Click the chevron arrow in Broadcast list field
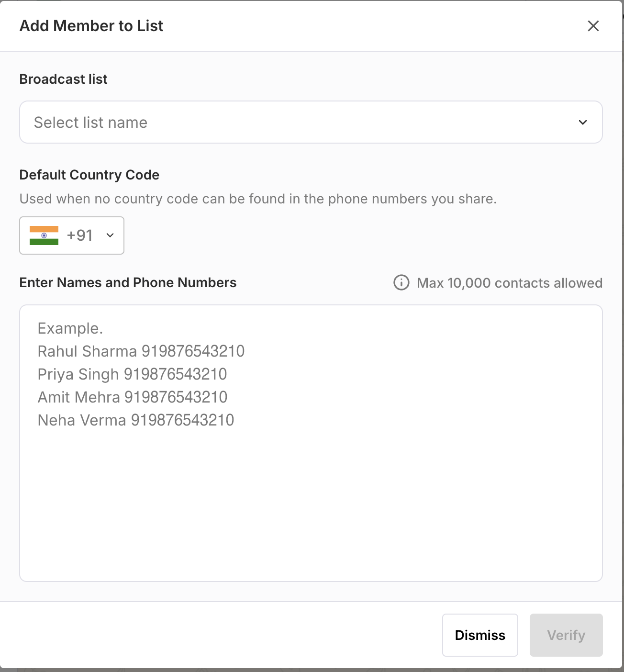Screen dimensions: 624x672 tap(582, 123)
